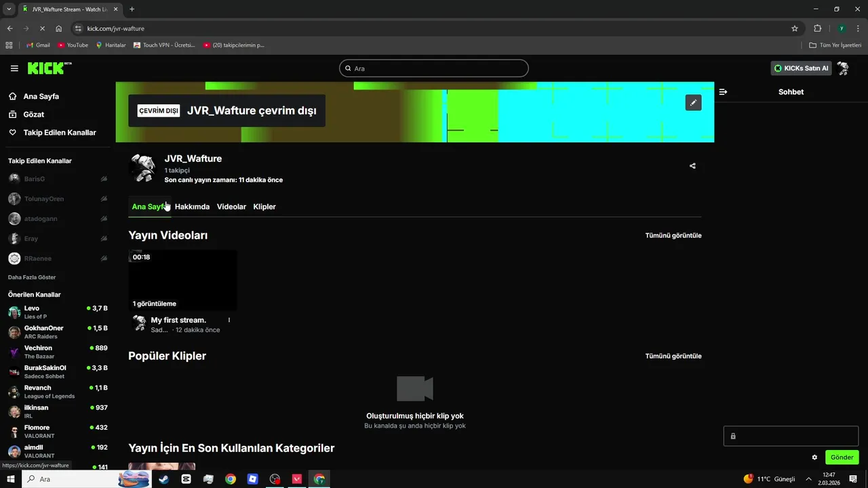This screenshot has height=488, width=868.
Task: Open My first stream options menu
Action: 229,320
